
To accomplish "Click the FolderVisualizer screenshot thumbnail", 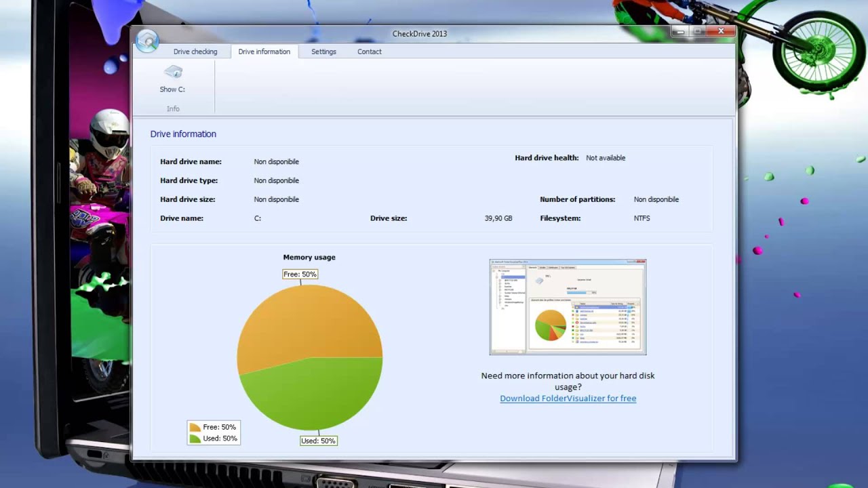I will (x=568, y=307).
